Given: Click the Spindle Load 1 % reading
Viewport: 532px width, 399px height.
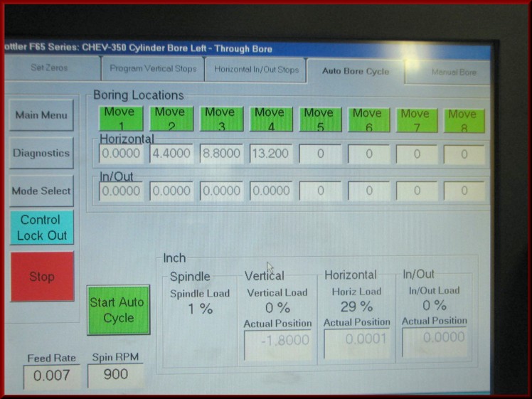Looking at the screenshot, I should click(200, 309).
